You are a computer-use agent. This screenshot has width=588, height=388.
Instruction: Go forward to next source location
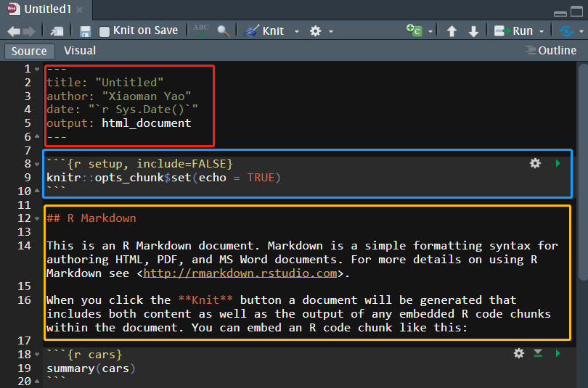29,31
